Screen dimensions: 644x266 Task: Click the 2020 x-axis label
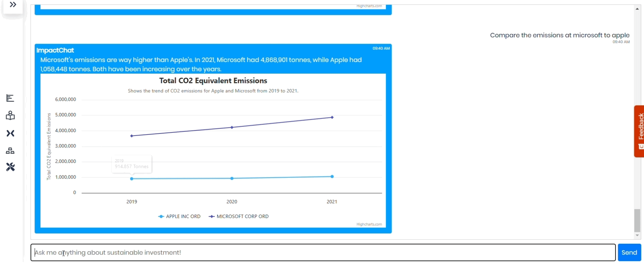click(x=232, y=202)
